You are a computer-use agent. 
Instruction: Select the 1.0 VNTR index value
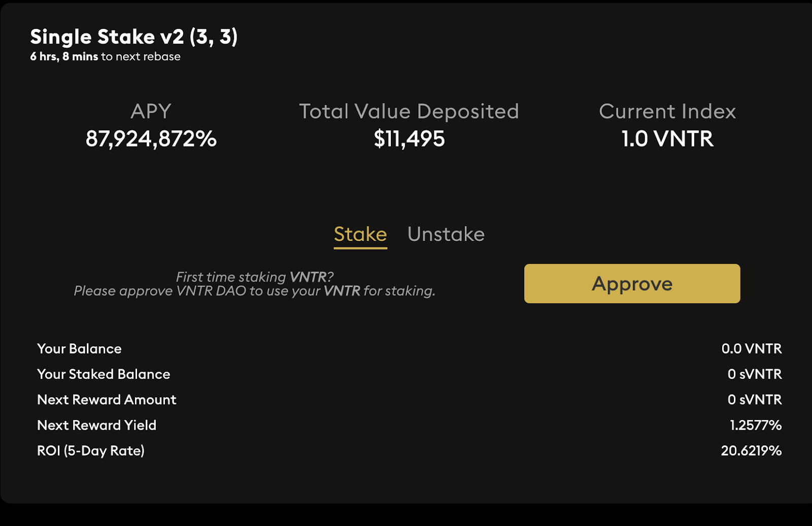tap(667, 139)
